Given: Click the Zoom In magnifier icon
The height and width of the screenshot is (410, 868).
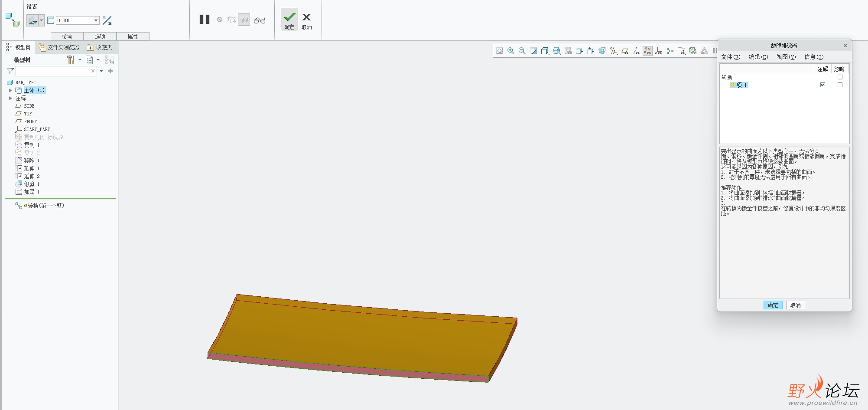Looking at the screenshot, I should (511, 51).
